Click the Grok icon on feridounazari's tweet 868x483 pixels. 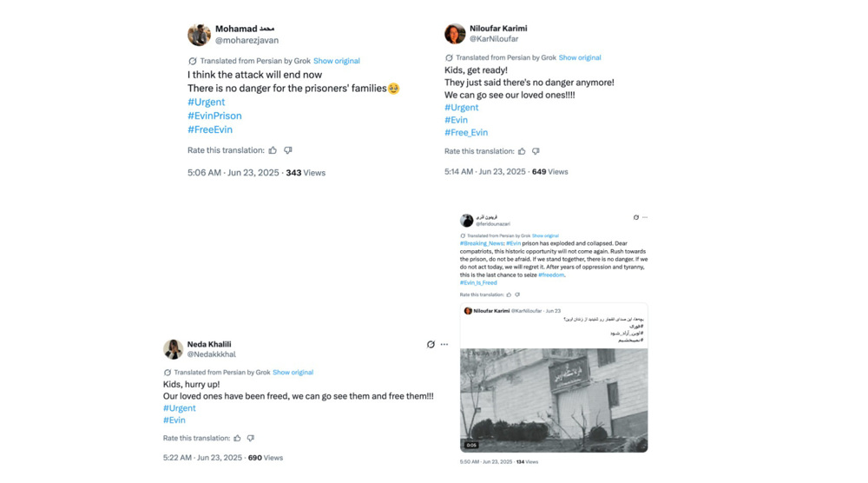[x=636, y=217]
